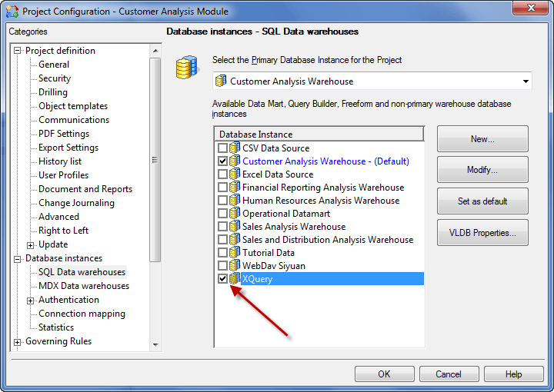Click the Excel Data Source database icon
This screenshot has width=554, height=392.
[235, 174]
